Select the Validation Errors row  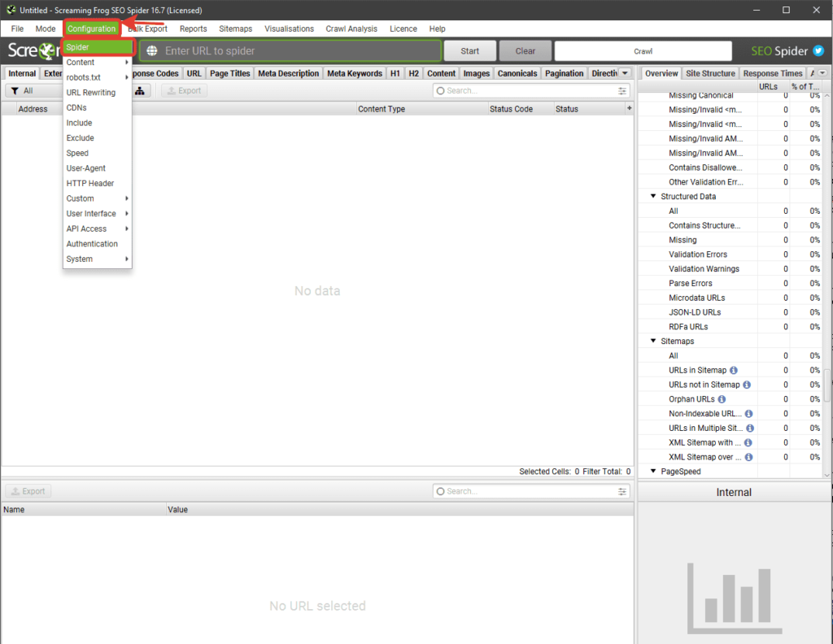coord(730,255)
